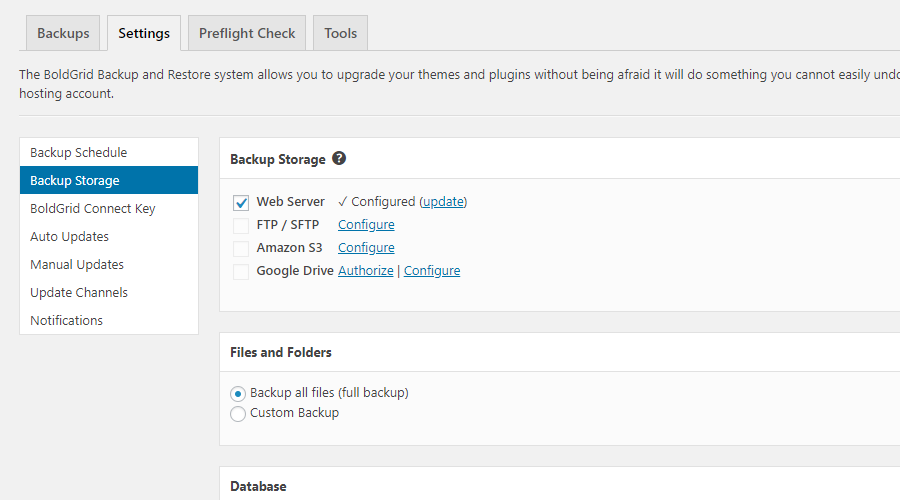Click Configure link for Google Drive

tap(432, 270)
